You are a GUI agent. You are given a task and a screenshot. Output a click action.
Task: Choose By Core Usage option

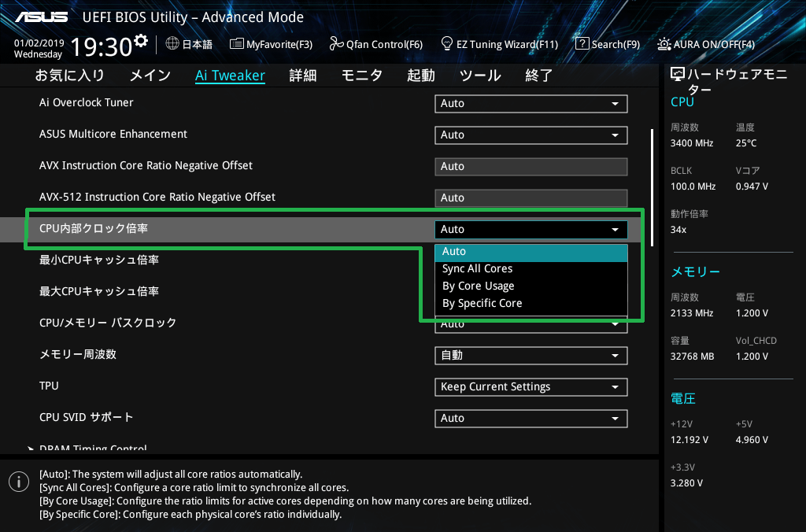pos(531,286)
